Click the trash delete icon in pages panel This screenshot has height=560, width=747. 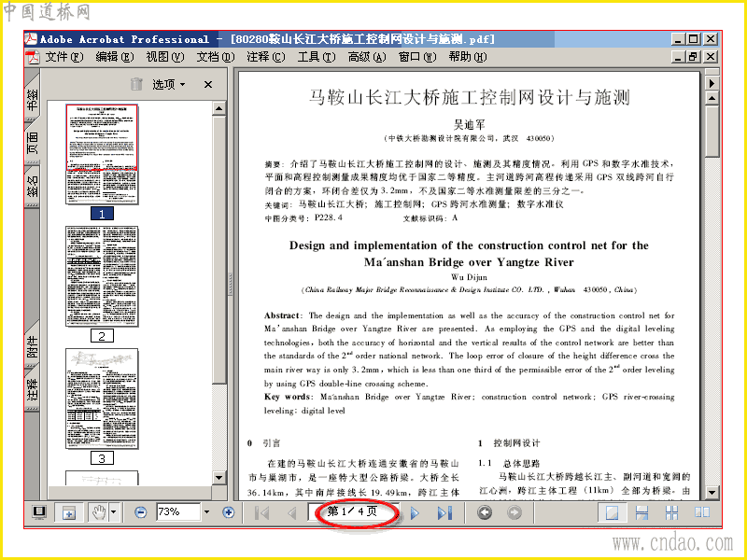(x=136, y=84)
